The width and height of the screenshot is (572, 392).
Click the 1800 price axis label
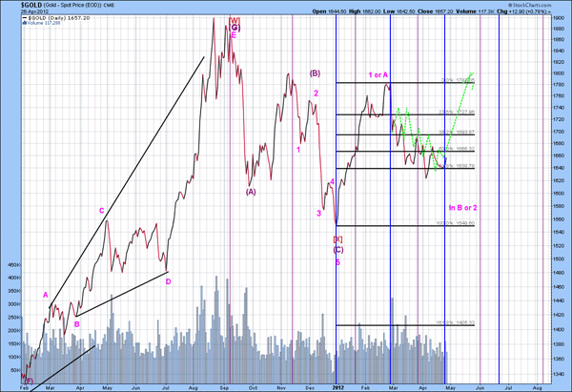pos(559,73)
